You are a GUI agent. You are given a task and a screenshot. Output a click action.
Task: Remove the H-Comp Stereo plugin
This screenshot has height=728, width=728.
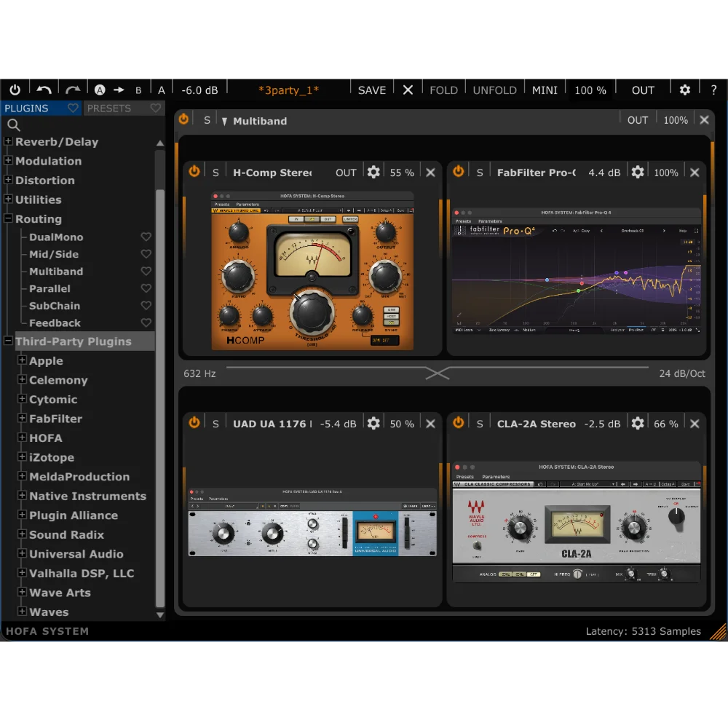coord(430,173)
